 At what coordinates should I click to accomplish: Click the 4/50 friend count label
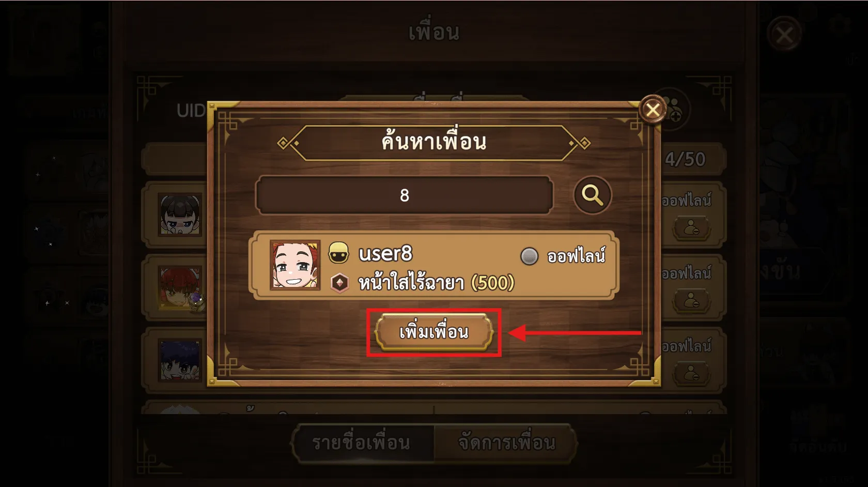[685, 159]
